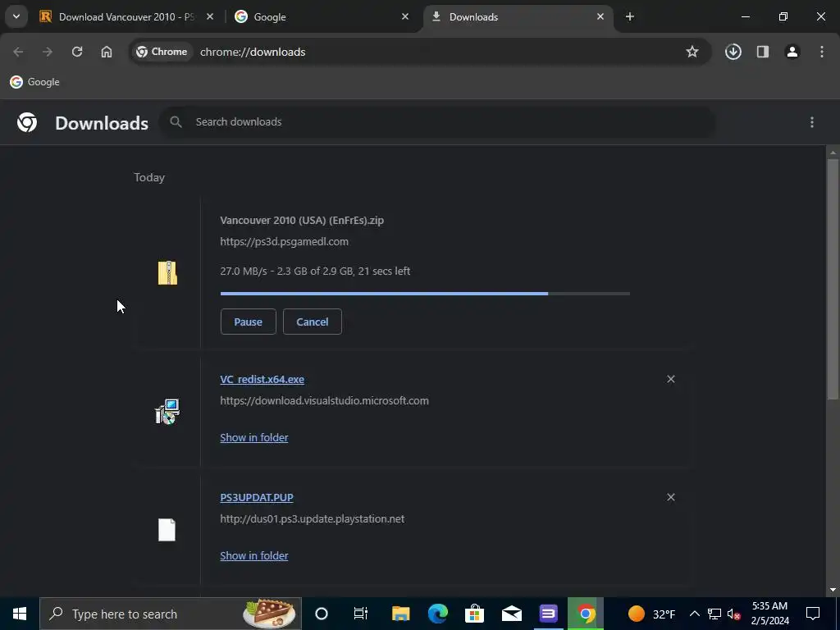
Task: Expand hidden system tray icons chevron
Action: click(x=694, y=614)
